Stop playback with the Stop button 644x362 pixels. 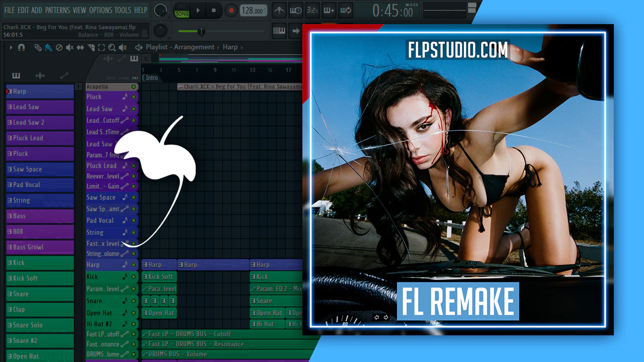point(213,10)
